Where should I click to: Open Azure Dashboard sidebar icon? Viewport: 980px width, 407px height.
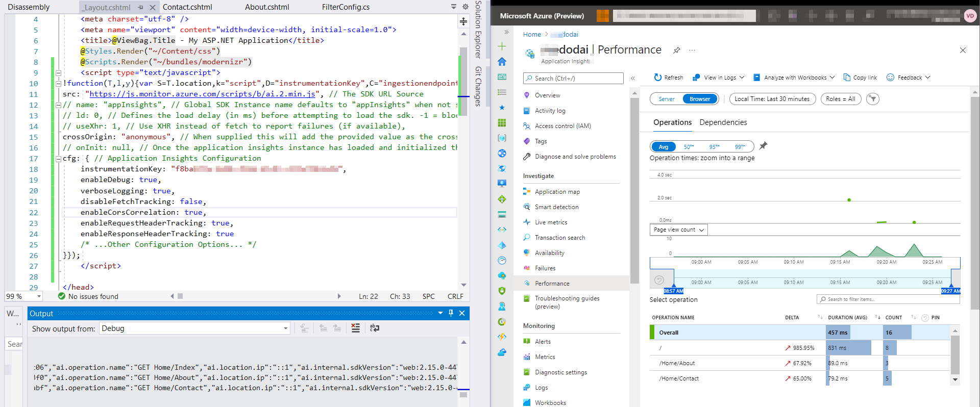click(x=502, y=77)
